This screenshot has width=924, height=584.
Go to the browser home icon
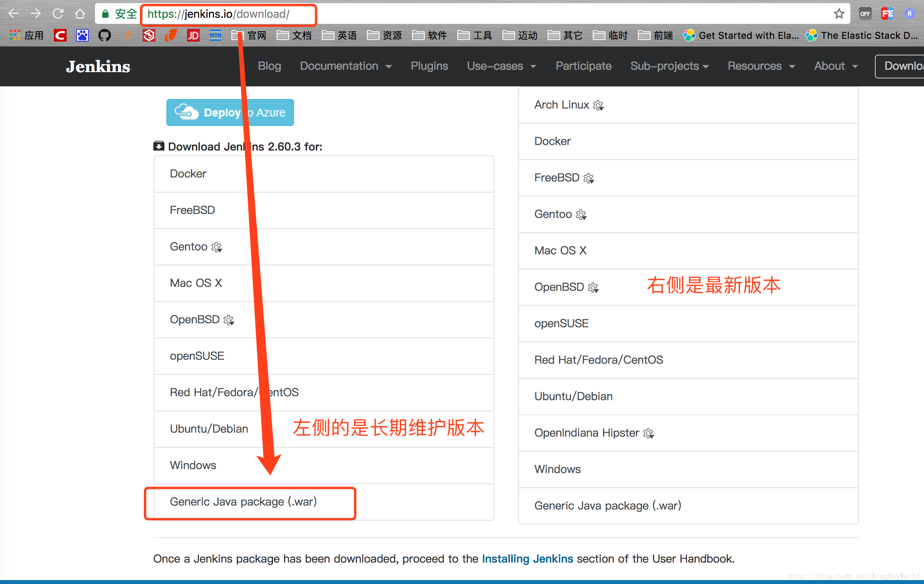[80, 14]
